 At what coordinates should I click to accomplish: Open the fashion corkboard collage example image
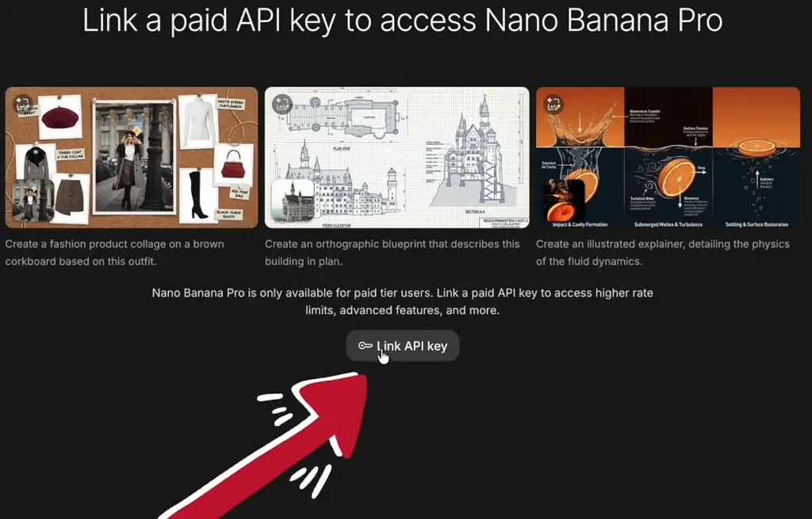coord(132,158)
